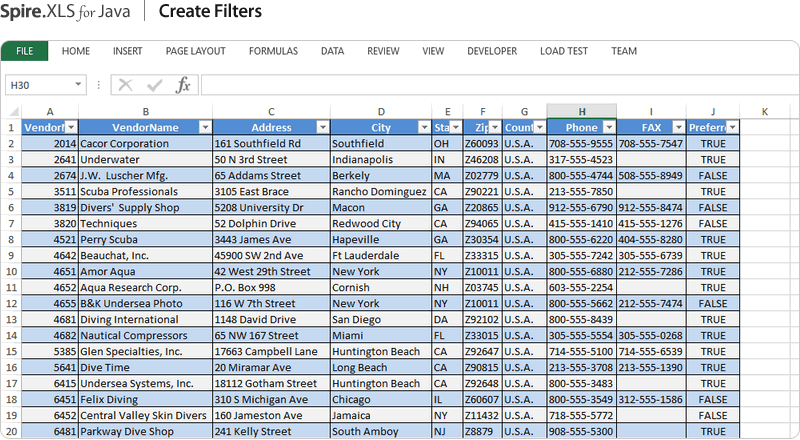The height and width of the screenshot is (440, 800).
Task: Click cell 'South Amboy'
Action: click(381, 431)
